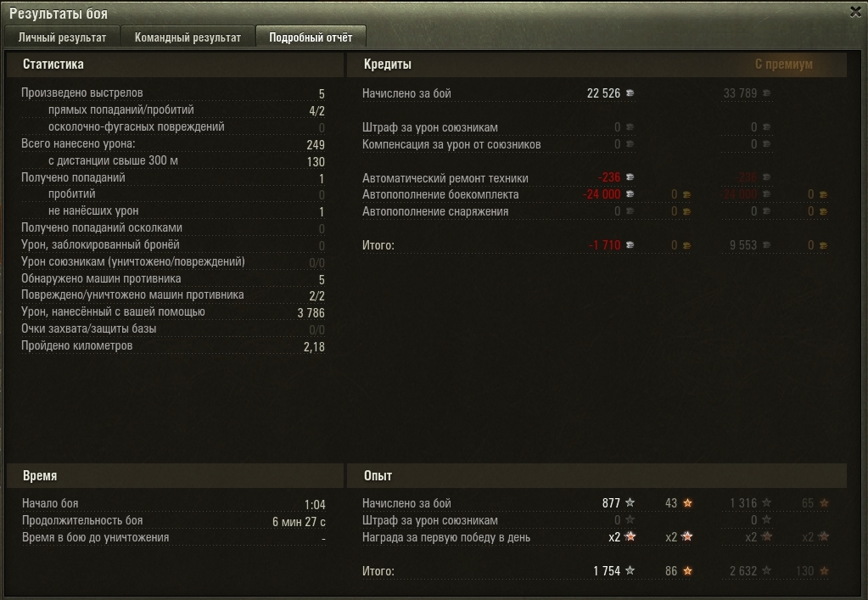The height and width of the screenshot is (600, 868).
Task: Click the credits icon beside -24 000 ammo cost
Action: point(630,194)
